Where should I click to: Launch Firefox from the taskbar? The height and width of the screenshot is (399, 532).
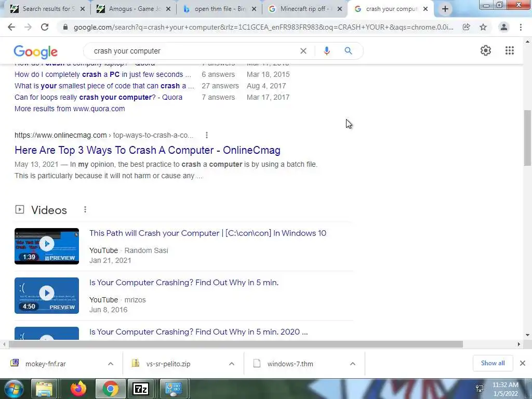pos(78,389)
